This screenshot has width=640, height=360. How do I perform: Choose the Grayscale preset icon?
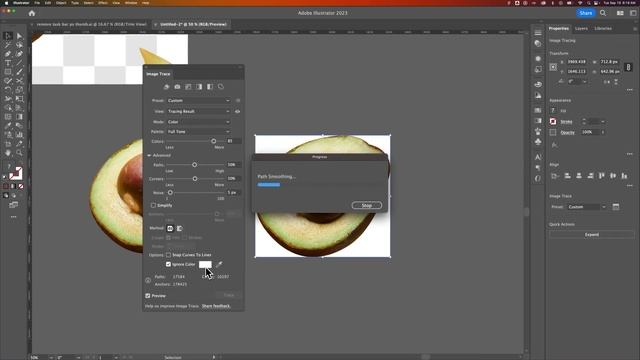click(199, 87)
